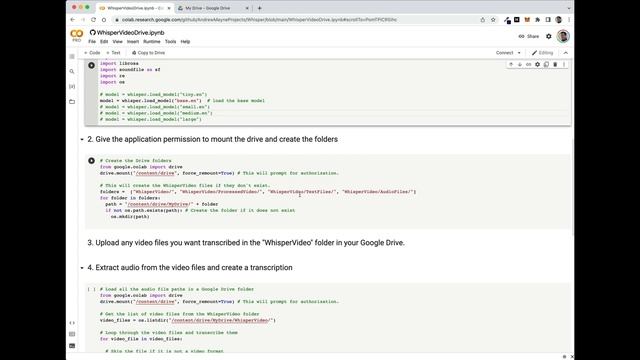The width and height of the screenshot is (640, 360).
Task: Collapse the header with the caret button
Action: 566,53
